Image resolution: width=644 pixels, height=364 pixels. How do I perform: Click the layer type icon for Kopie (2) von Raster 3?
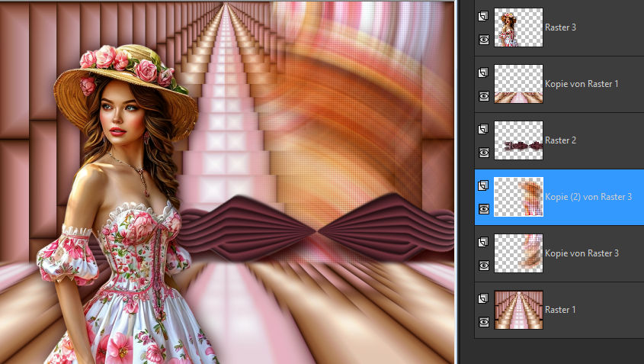[x=483, y=185]
